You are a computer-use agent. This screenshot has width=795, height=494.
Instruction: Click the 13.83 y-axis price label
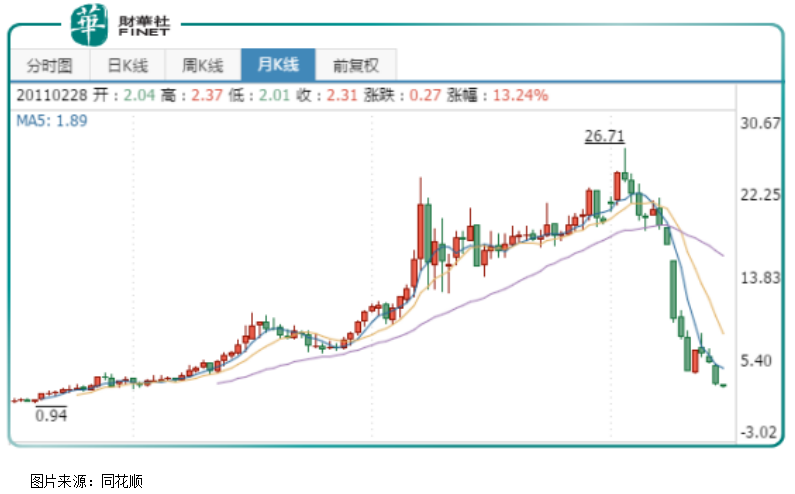pos(758,277)
